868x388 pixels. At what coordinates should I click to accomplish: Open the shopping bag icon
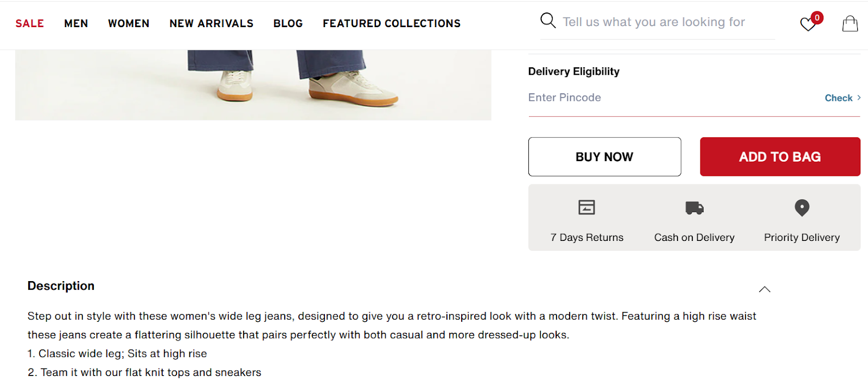(x=849, y=23)
